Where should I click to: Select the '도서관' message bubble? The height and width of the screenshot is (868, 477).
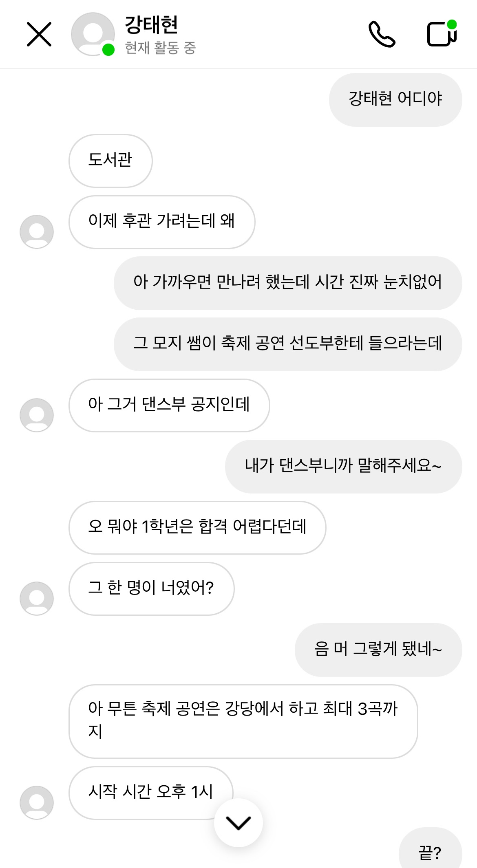point(110,161)
